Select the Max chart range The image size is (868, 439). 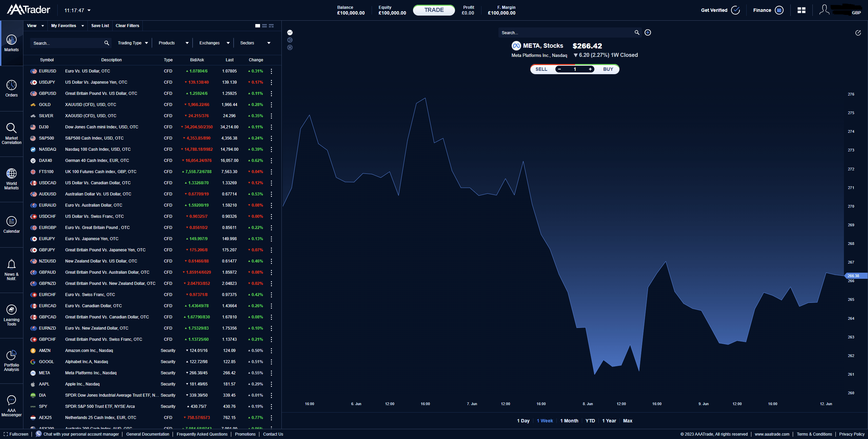click(628, 421)
